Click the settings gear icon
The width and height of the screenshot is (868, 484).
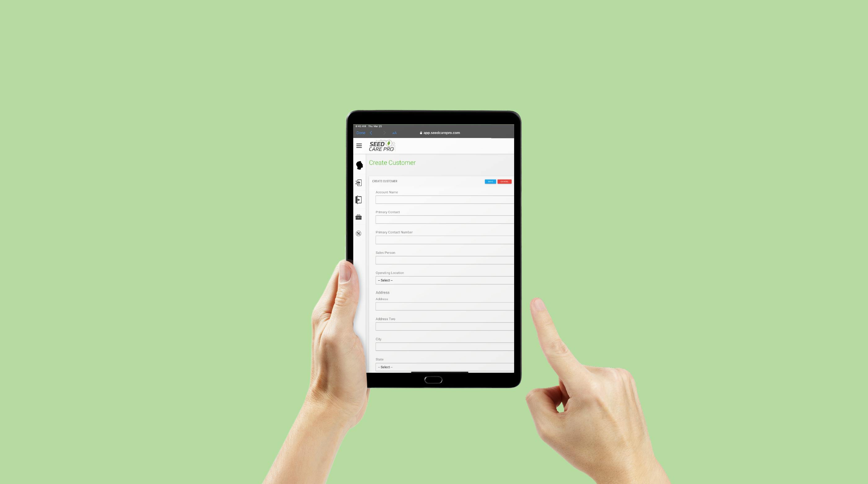(357, 233)
